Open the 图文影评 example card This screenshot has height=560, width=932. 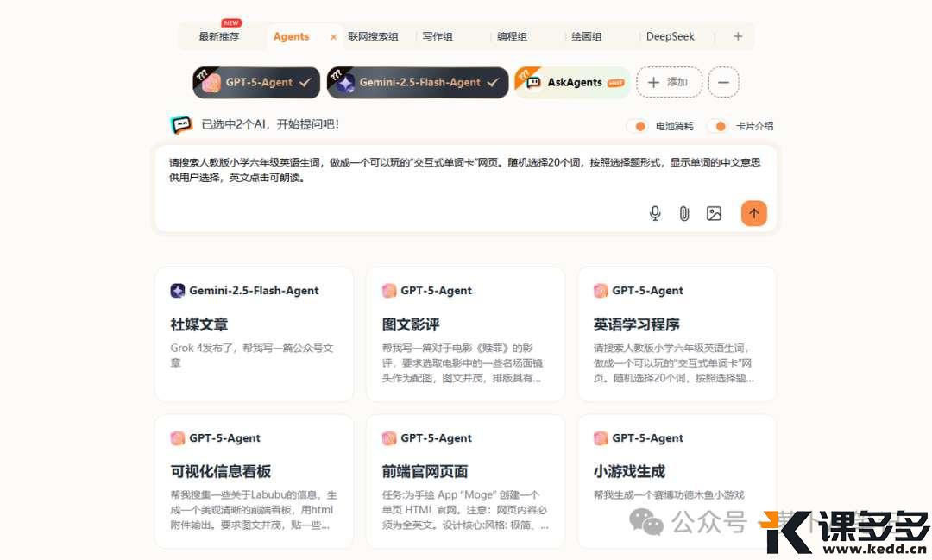click(465, 334)
